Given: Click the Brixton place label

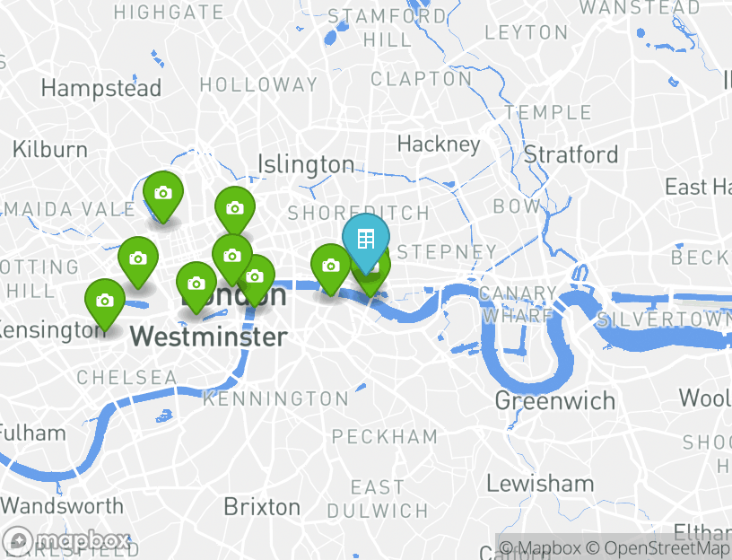Looking at the screenshot, I should (x=262, y=507).
